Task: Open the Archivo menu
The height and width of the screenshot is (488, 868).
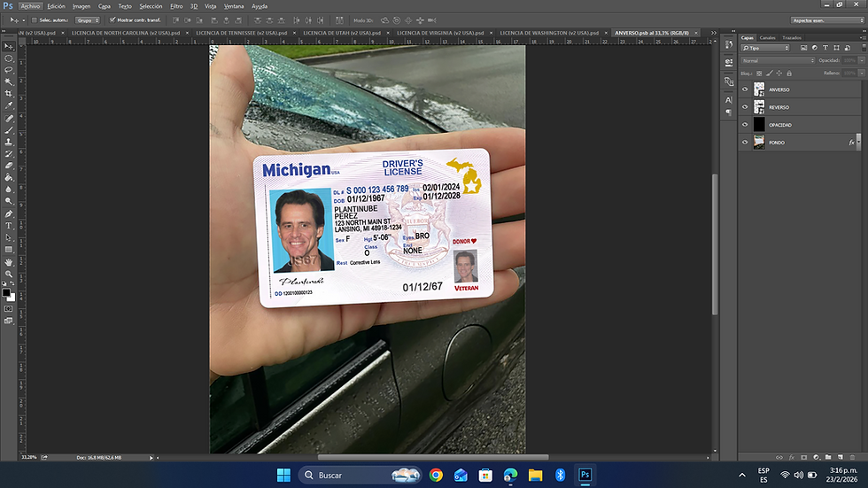Action: [30, 6]
